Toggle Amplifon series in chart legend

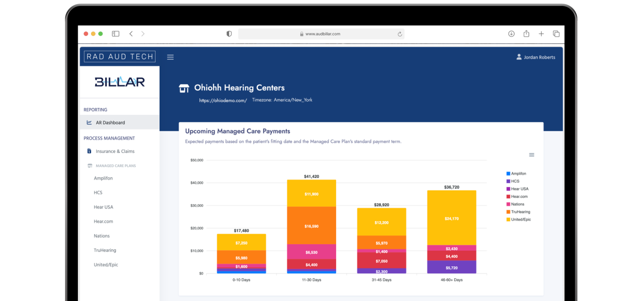click(518, 174)
